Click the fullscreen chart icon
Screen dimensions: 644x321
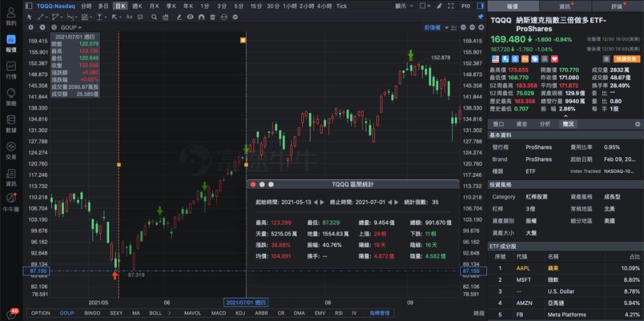pos(451,6)
